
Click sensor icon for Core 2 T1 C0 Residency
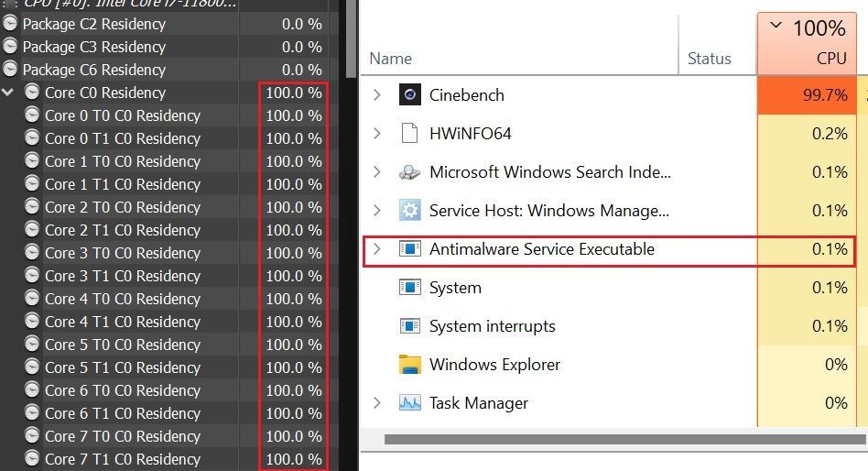tap(32, 229)
